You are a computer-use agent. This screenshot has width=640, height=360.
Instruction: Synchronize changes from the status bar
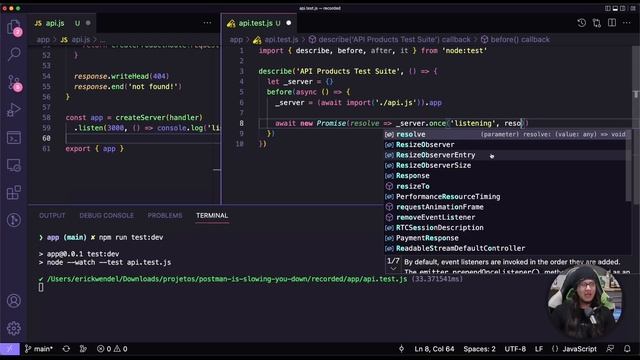tap(66, 349)
